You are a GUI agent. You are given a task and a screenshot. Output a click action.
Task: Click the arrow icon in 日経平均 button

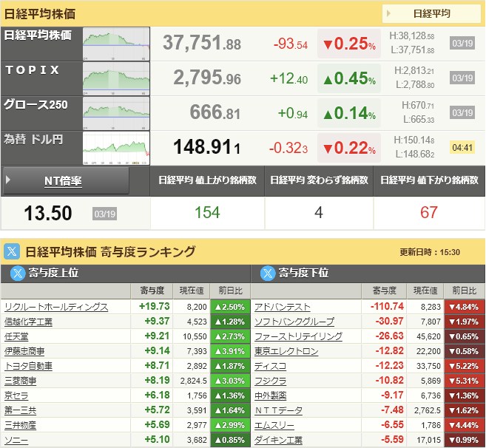pyautogui.click(x=388, y=13)
